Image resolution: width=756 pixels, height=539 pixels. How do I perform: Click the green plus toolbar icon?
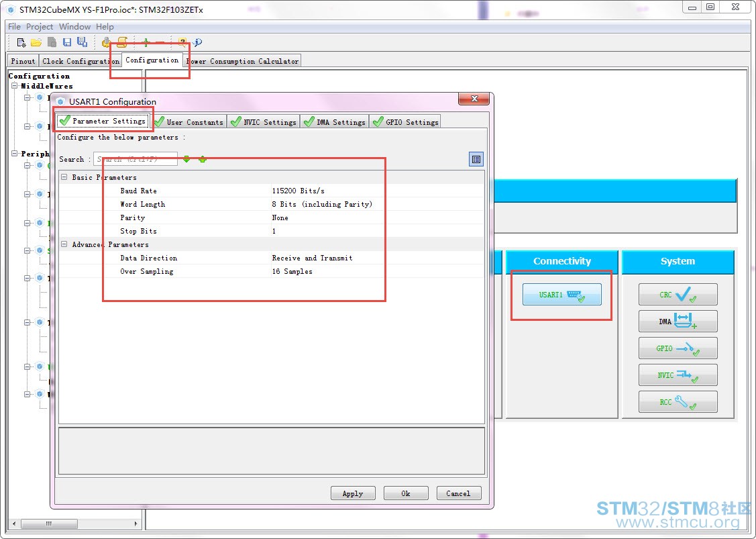tap(146, 42)
